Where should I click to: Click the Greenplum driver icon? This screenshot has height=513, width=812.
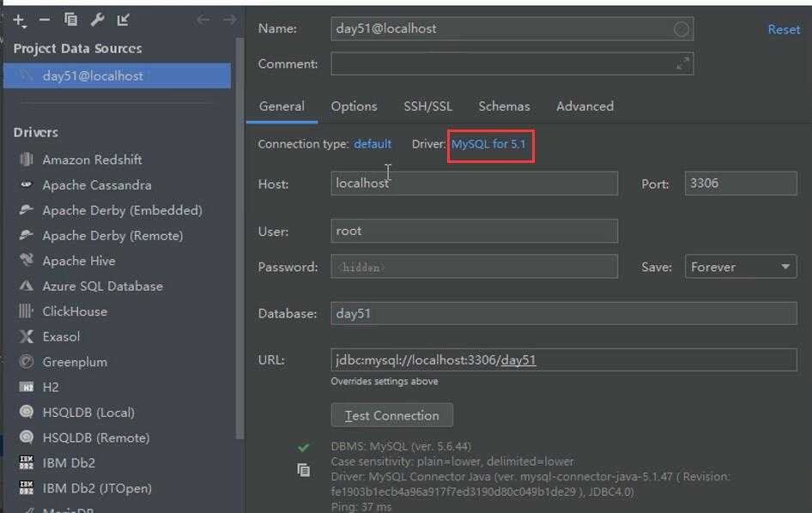(x=26, y=361)
